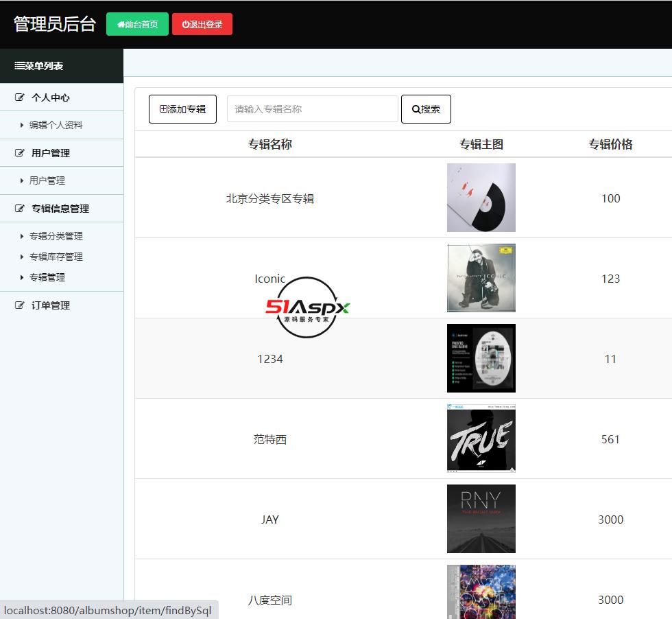The height and width of the screenshot is (619, 672).
Task: Select 专辑分类管理 submenu item
Action: tap(56, 236)
